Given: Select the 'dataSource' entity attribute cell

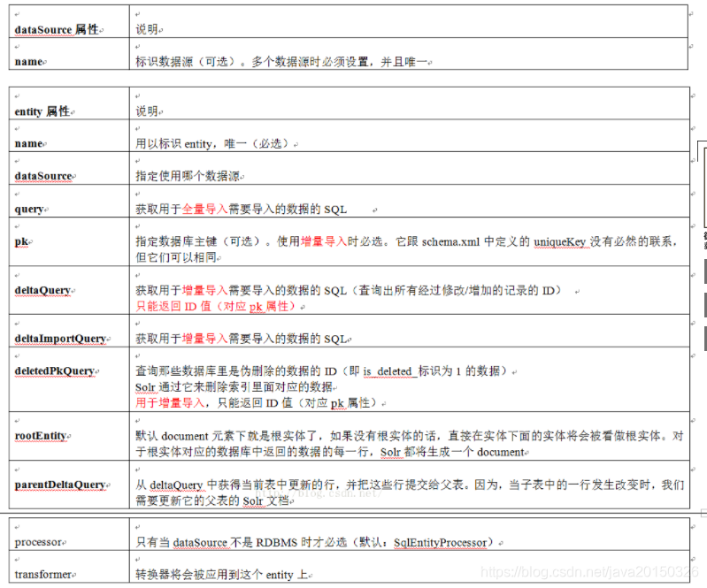Looking at the screenshot, I should 69,169.
